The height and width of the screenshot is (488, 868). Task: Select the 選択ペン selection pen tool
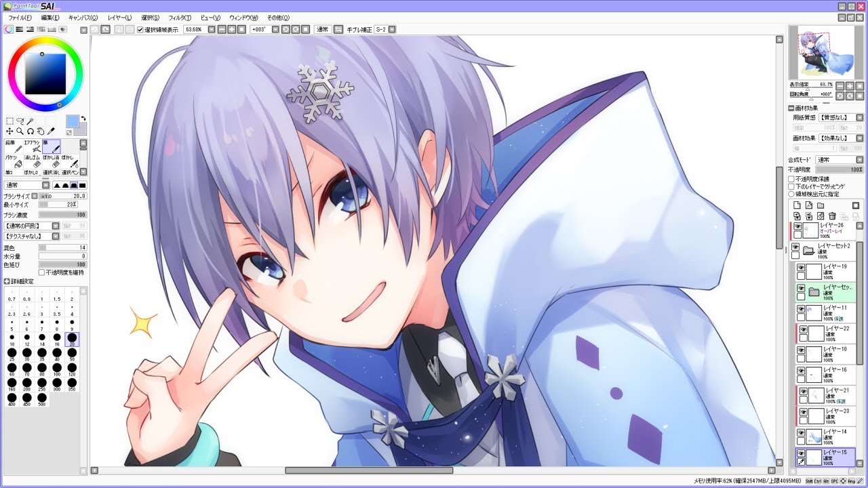70,173
